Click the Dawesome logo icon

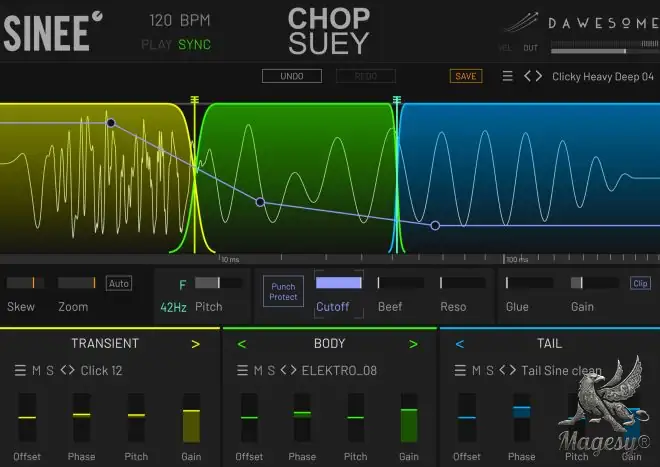coord(522,22)
